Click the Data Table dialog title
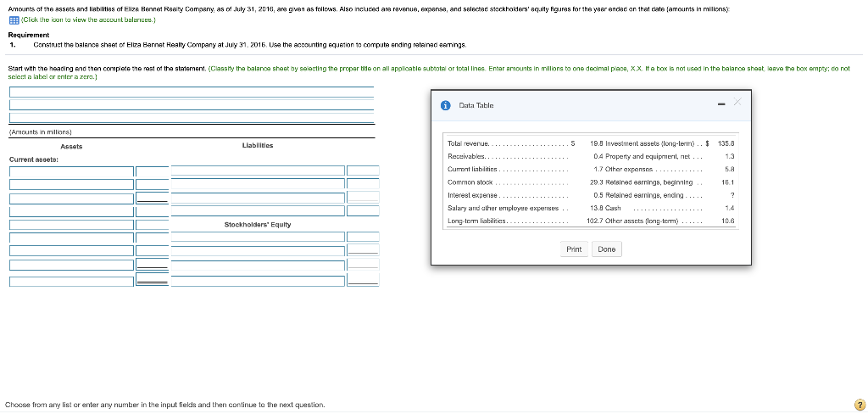Viewport: 868px width, 414px height. coord(476,105)
